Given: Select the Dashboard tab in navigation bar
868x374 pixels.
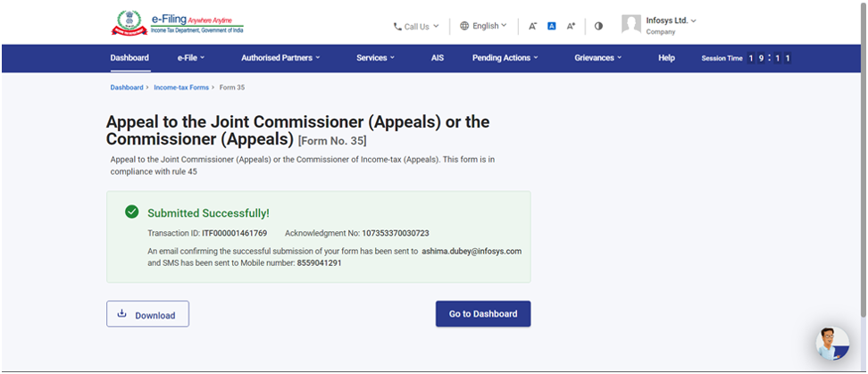Looking at the screenshot, I should (x=129, y=58).
